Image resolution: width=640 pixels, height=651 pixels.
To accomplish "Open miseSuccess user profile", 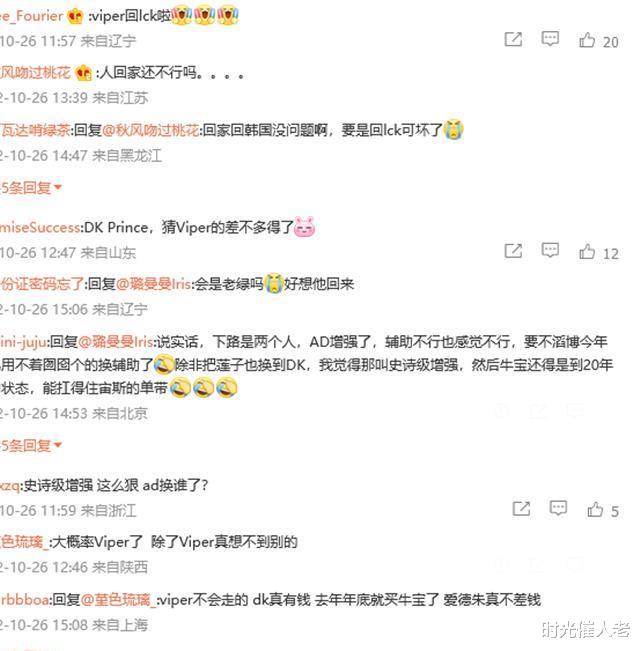I will coord(40,228).
